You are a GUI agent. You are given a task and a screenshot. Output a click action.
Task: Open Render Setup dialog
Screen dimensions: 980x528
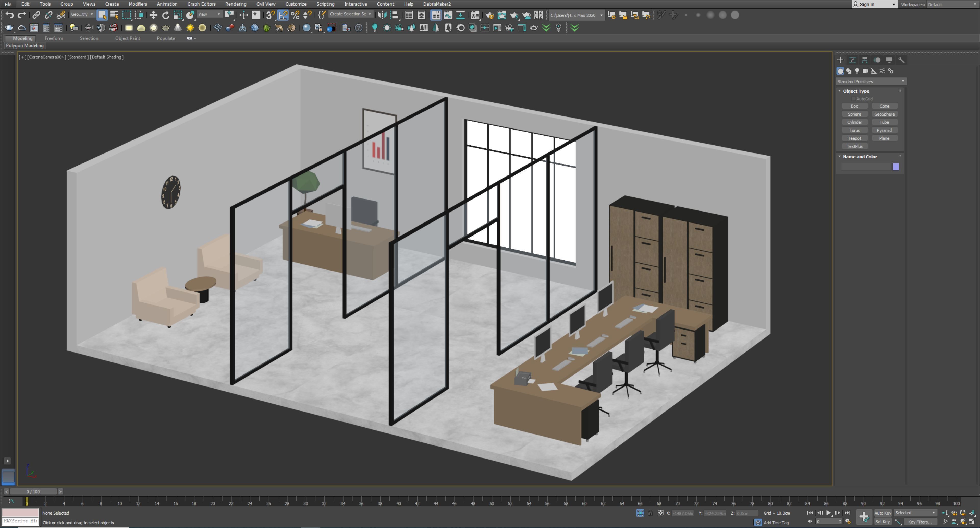coord(490,15)
